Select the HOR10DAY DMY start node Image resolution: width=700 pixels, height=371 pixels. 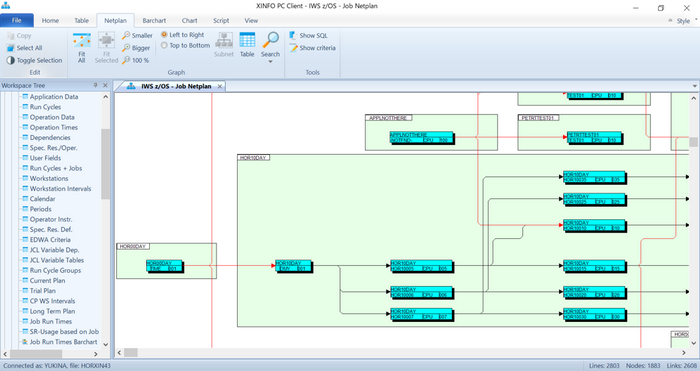pos(293,266)
